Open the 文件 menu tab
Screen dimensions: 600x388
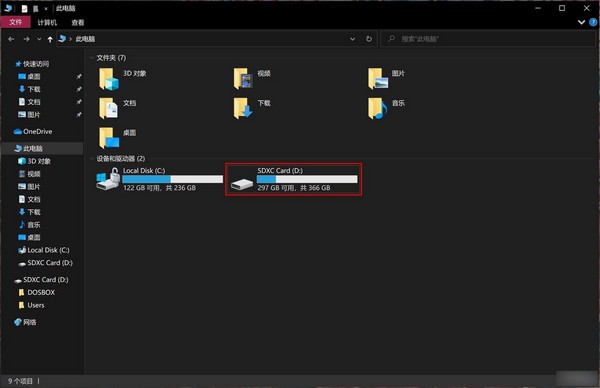point(16,23)
